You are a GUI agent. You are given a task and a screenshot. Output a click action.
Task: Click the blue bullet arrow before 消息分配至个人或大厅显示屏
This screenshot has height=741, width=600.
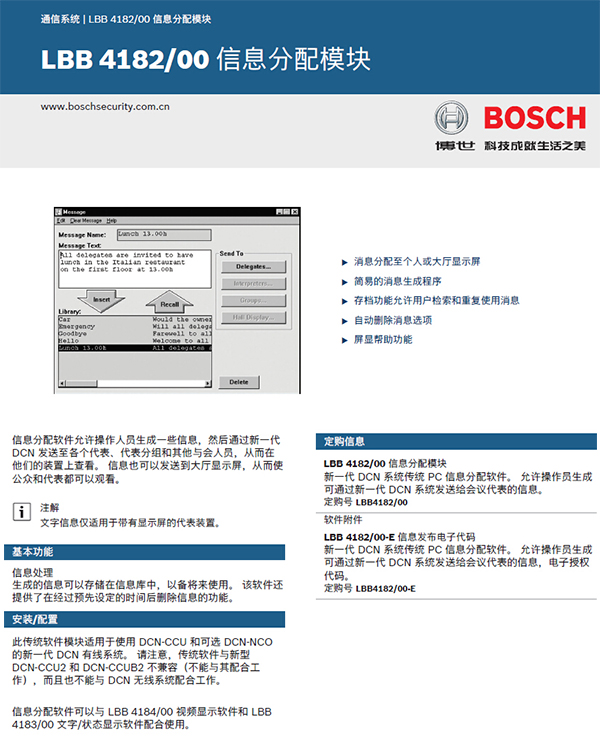[x=344, y=262]
